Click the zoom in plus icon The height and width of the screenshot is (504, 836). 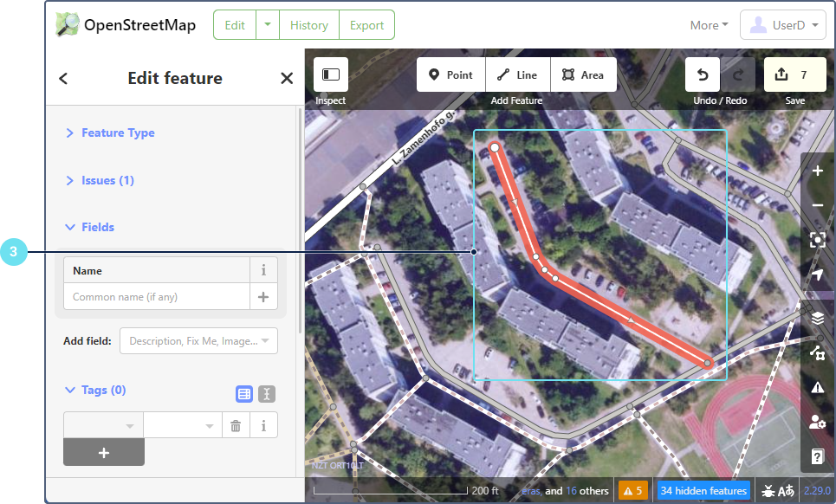pyautogui.click(x=818, y=171)
